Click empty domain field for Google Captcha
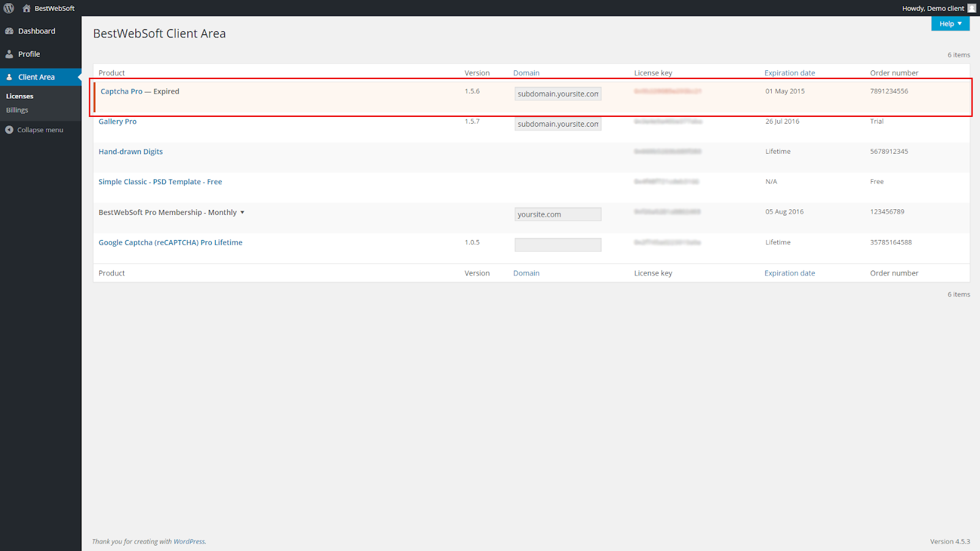The width and height of the screenshot is (980, 551). pos(558,245)
